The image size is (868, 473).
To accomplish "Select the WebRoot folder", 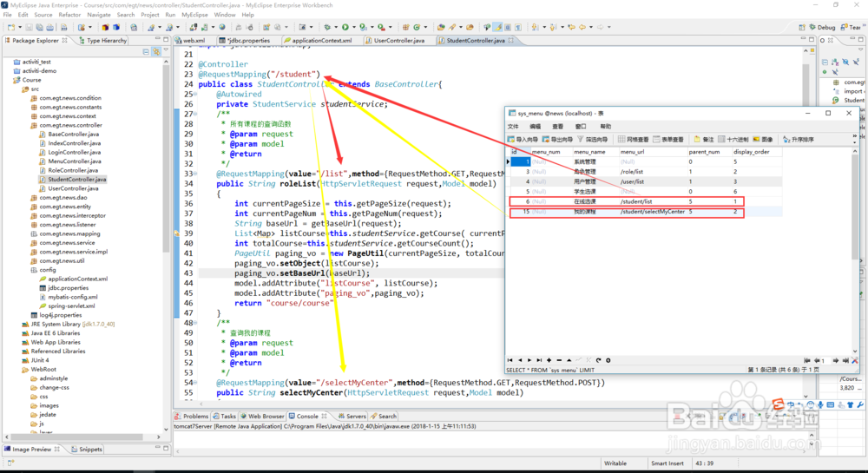I will tap(39, 369).
